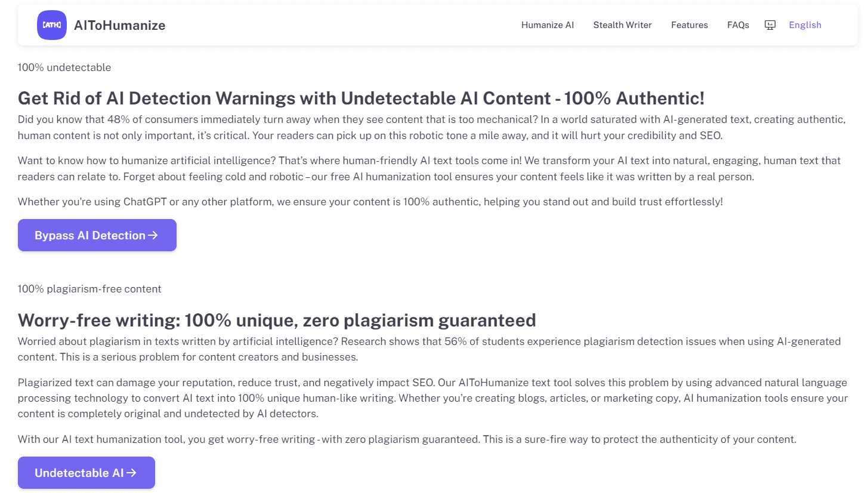The height and width of the screenshot is (493, 868).
Task: Select the "Worry-free writing" heading
Action: tap(276, 320)
